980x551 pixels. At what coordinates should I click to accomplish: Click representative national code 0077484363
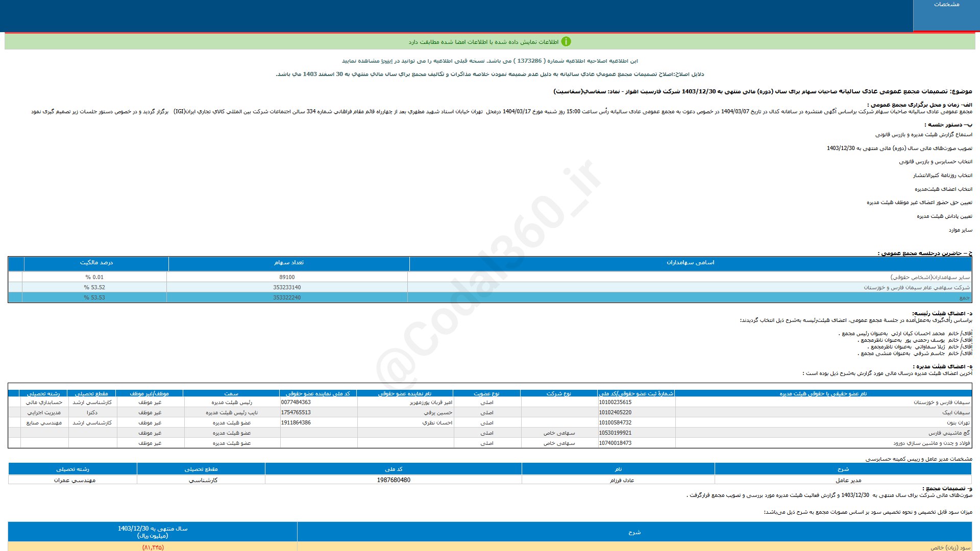point(296,402)
